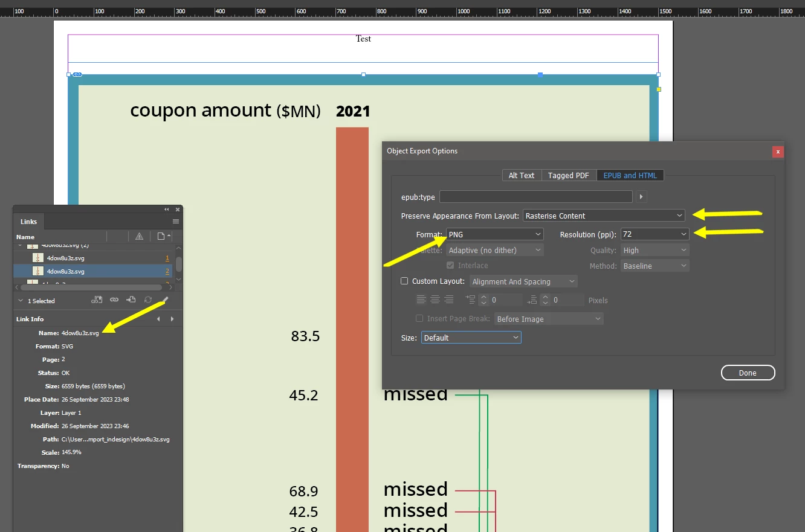Open the Alignment And Spacing dropdown
This screenshot has width=805, height=532.
(523, 281)
